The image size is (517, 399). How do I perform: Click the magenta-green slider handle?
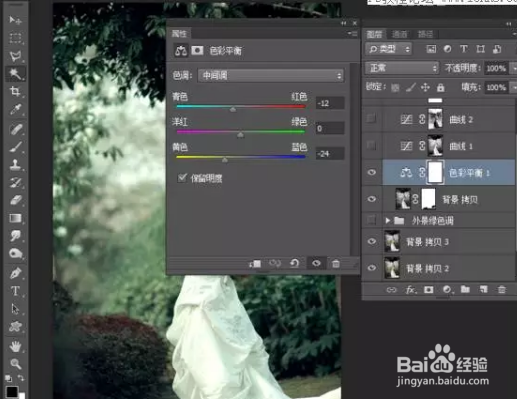click(x=240, y=134)
